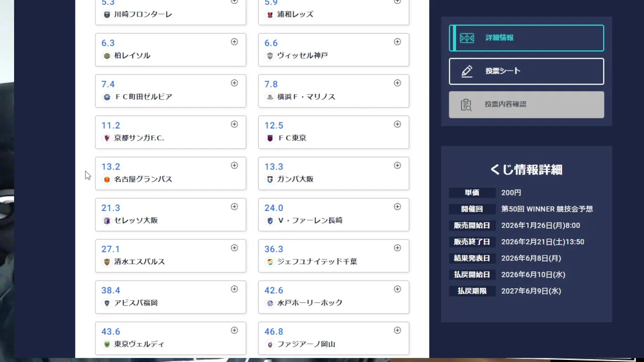Click odds value 43.6
The height and width of the screenshot is (362, 644).
pos(111,332)
